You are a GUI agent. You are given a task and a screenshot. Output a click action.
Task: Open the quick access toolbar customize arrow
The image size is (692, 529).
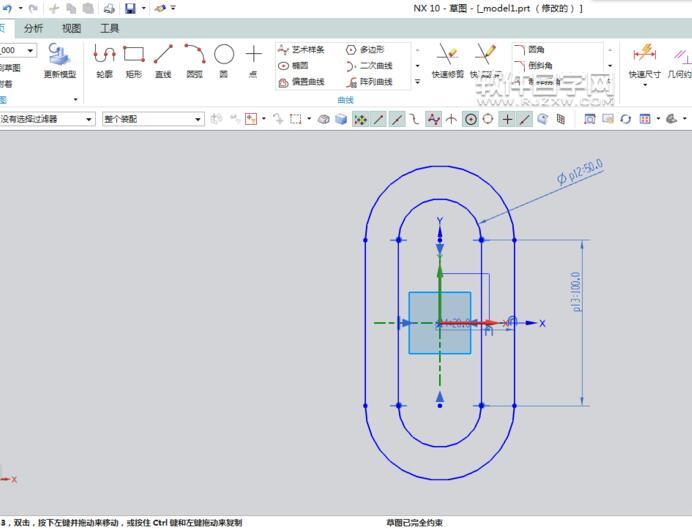(x=173, y=8)
